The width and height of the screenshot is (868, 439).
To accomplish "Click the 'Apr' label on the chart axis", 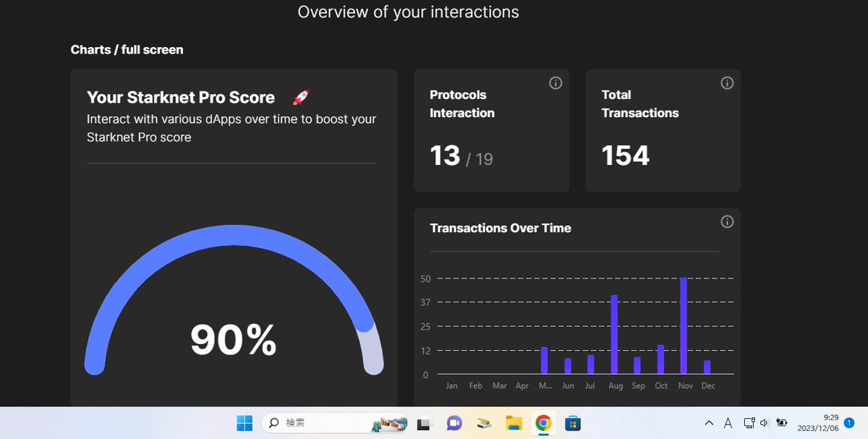I will click(522, 386).
